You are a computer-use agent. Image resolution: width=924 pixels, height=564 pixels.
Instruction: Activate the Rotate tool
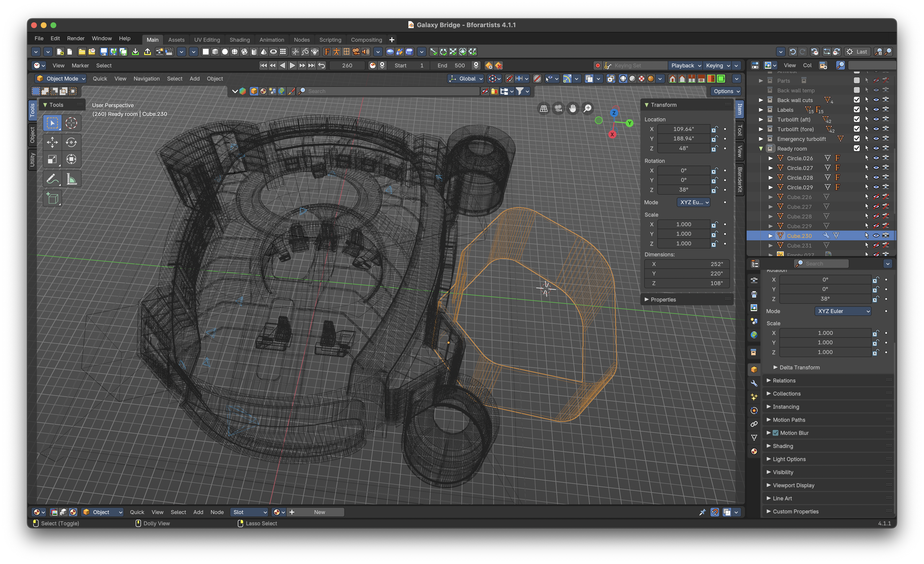[71, 142]
